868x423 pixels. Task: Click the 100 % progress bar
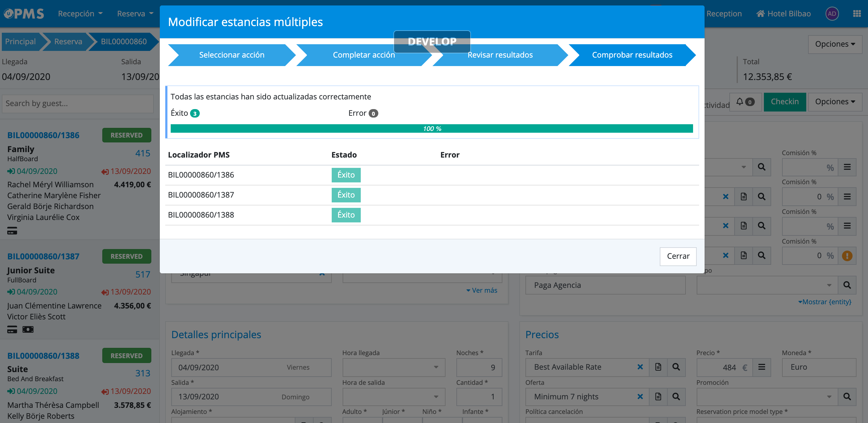click(x=432, y=128)
